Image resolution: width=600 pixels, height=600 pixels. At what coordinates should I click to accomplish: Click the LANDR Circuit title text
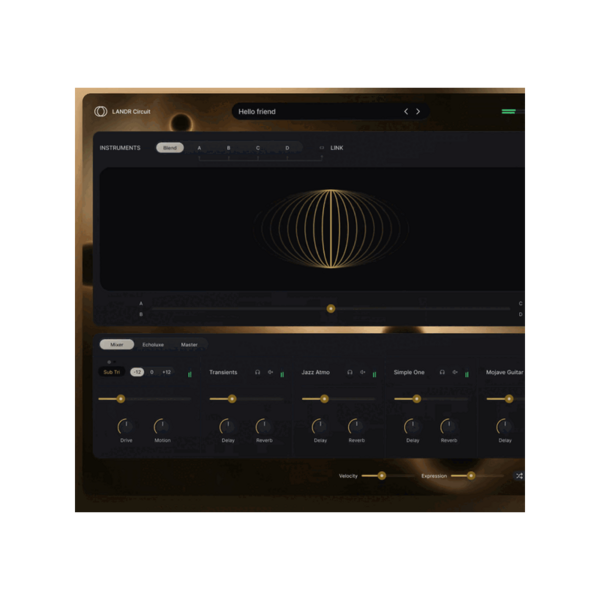click(131, 111)
